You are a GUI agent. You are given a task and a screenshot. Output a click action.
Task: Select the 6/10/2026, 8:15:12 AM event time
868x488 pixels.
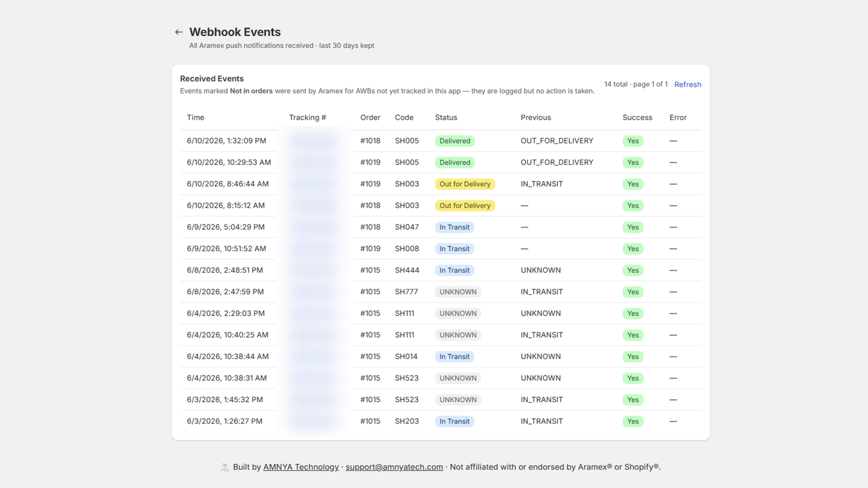(x=226, y=206)
